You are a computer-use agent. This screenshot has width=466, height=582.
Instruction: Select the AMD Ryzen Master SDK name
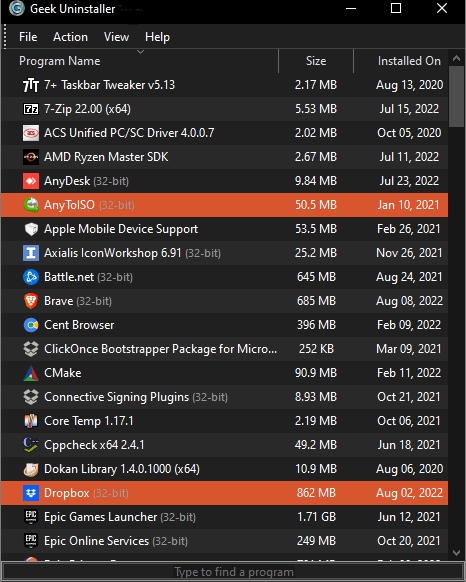click(x=106, y=157)
